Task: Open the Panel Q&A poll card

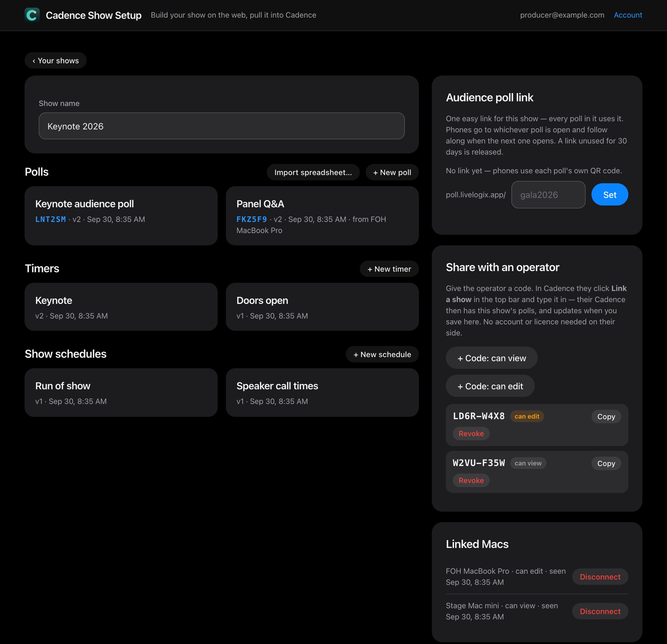Action: (322, 215)
